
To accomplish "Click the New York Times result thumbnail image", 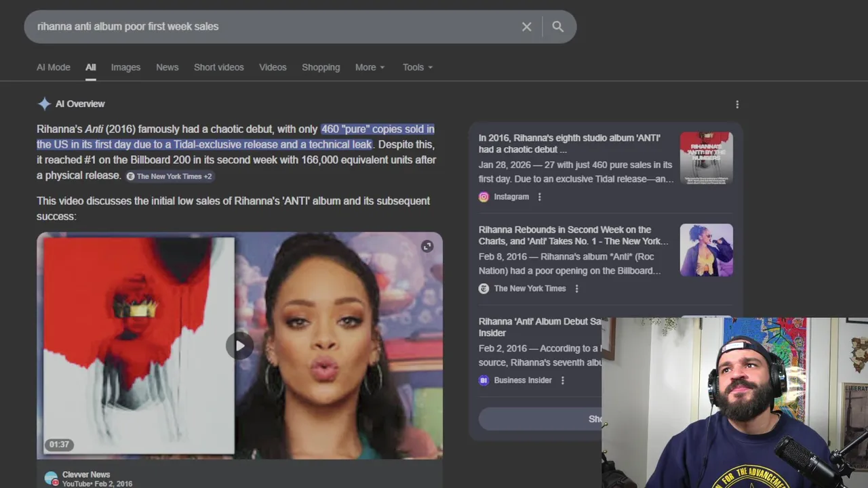I will click(x=706, y=250).
